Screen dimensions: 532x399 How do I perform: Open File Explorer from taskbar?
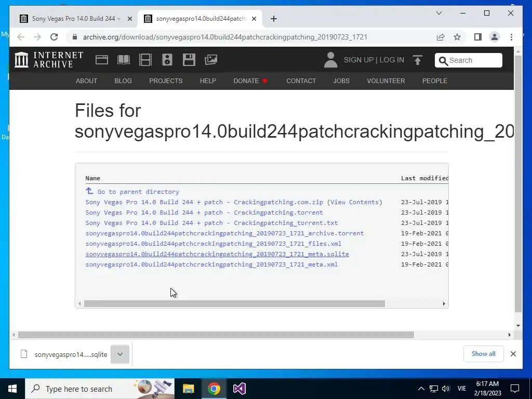coord(188,389)
